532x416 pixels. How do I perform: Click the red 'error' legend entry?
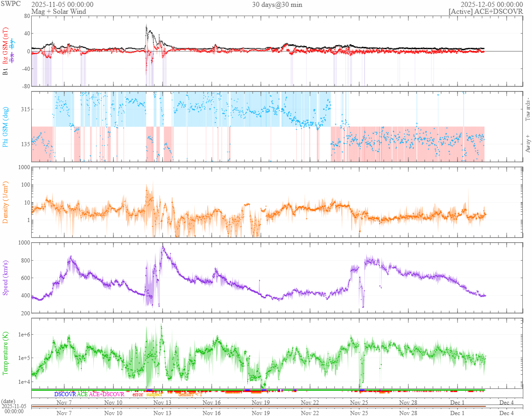click(x=138, y=394)
